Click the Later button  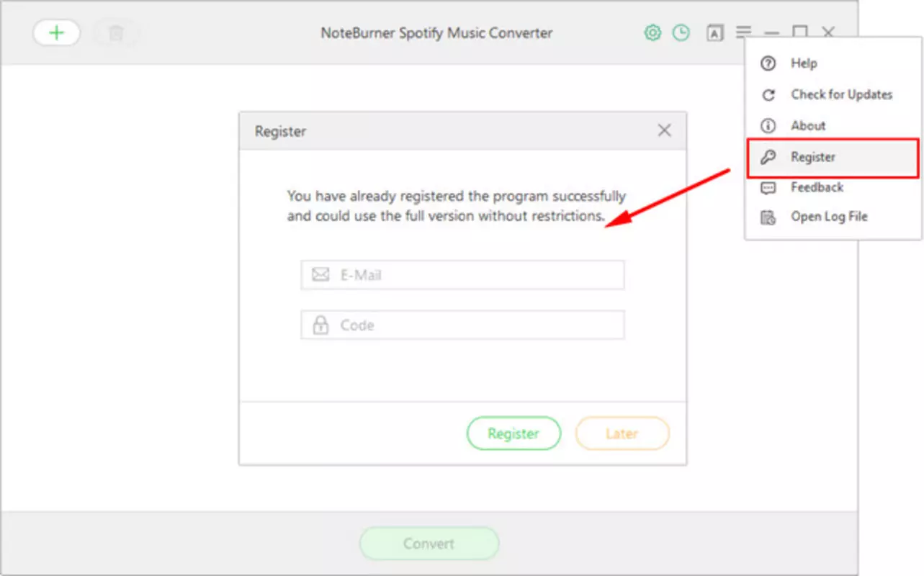(622, 433)
